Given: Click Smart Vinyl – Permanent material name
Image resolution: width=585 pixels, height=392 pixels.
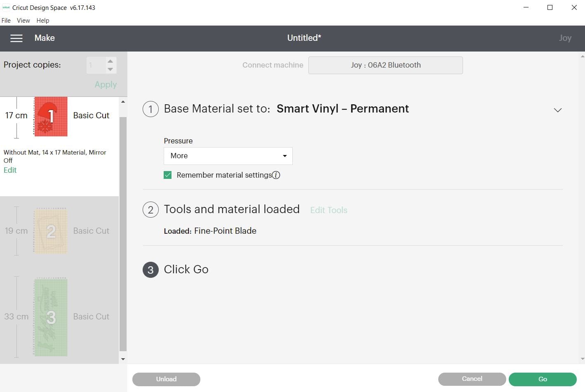Looking at the screenshot, I should point(343,108).
